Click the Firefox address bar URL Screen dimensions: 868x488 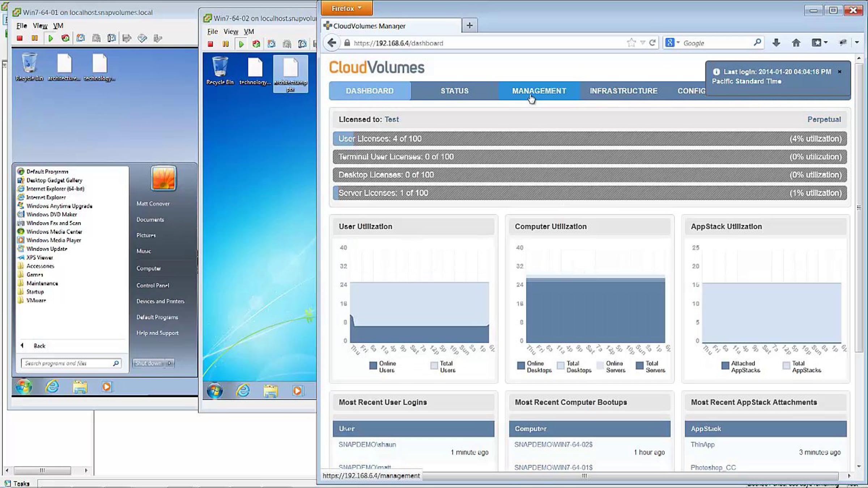(398, 43)
